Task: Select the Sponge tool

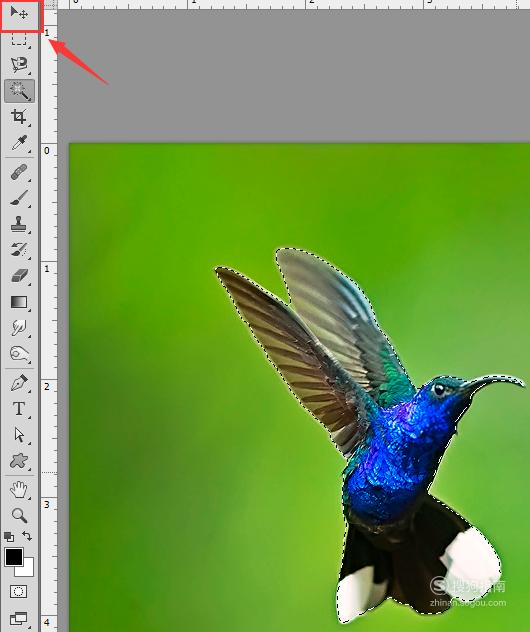Action: (x=19, y=353)
